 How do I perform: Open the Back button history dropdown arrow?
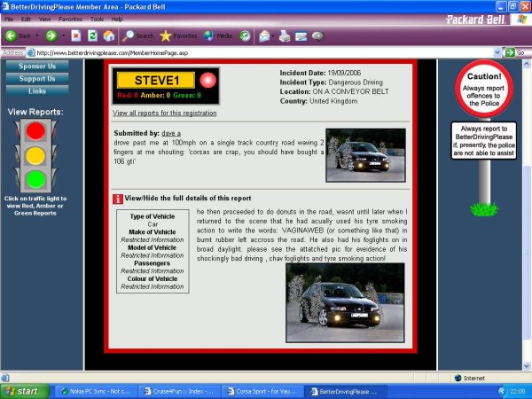[x=39, y=35]
